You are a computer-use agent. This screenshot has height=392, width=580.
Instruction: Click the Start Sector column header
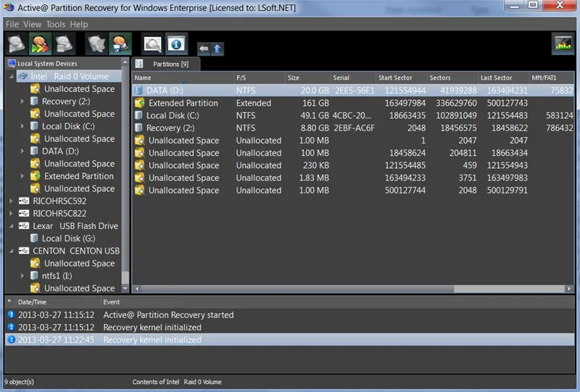pyautogui.click(x=395, y=78)
